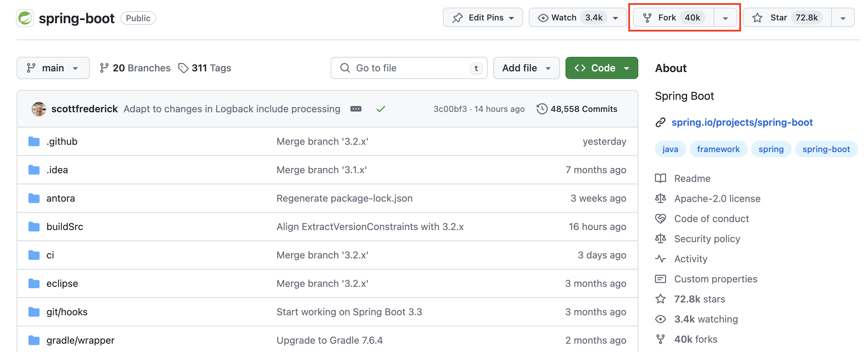
Task: Open the Security policy link
Action: pyautogui.click(x=707, y=239)
